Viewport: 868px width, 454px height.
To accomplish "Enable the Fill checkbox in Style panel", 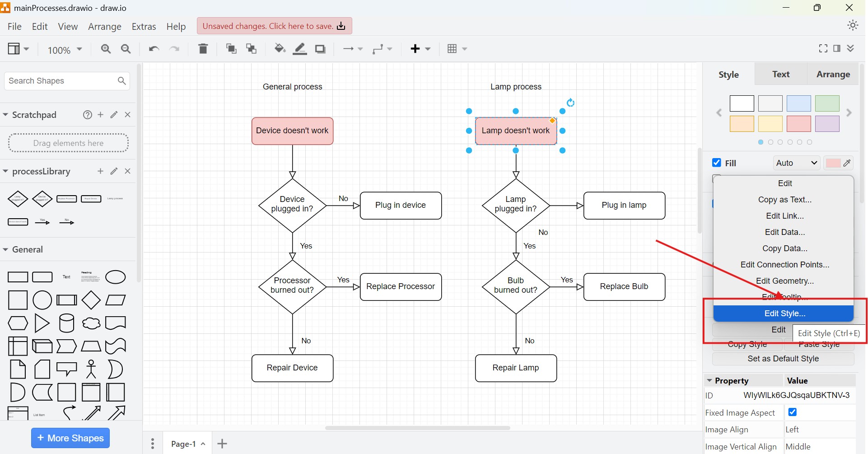I will [717, 163].
